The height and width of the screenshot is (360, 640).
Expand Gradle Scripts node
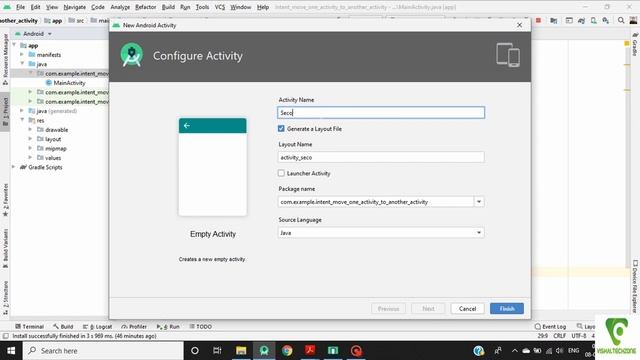coord(14,167)
